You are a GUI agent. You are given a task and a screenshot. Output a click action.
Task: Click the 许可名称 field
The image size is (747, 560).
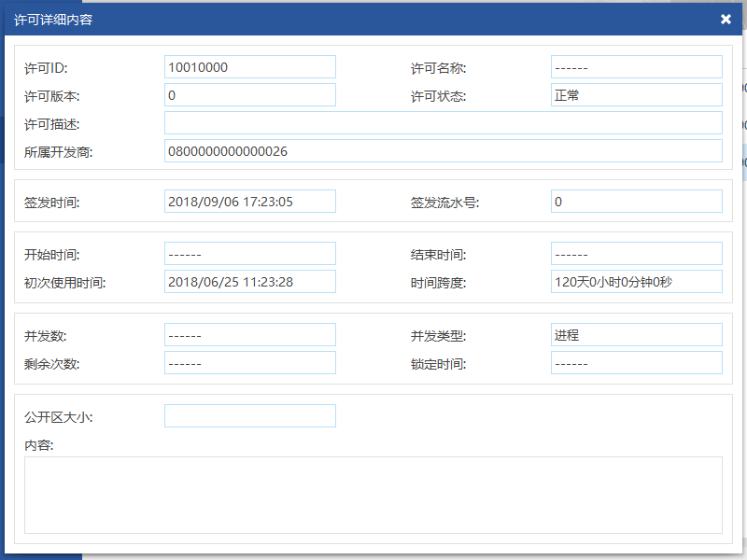tap(636, 67)
